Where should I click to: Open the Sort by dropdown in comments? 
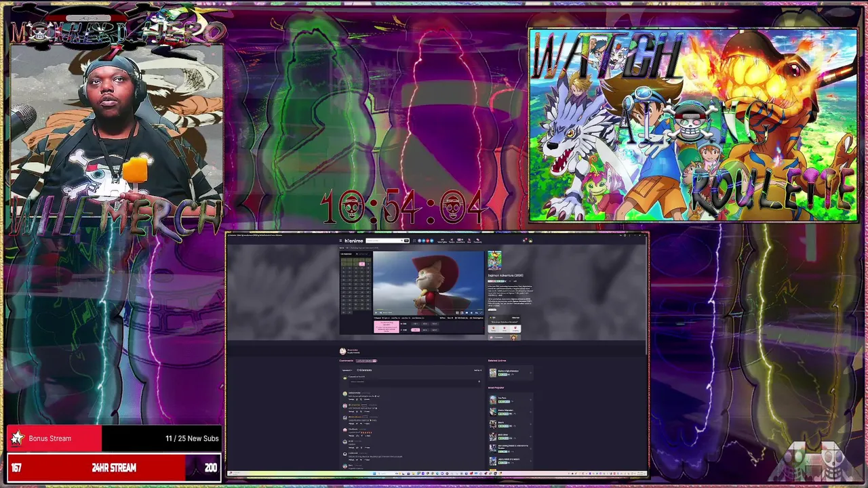click(478, 370)
